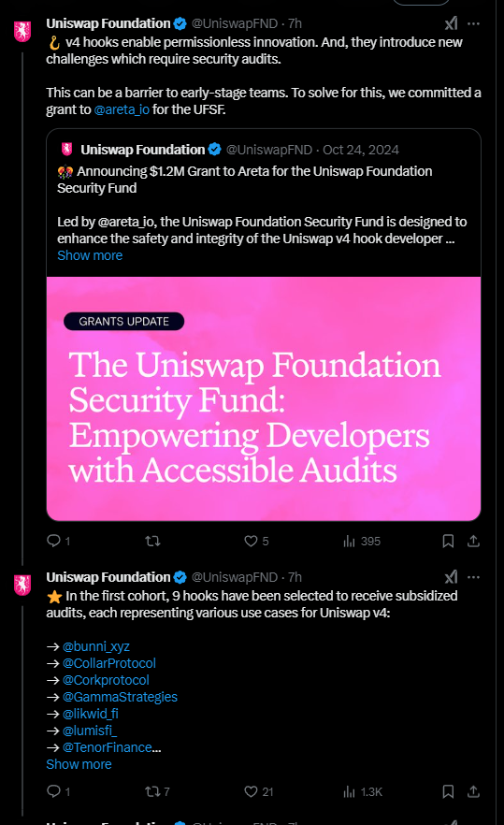Open the @areta_io mention link
The height and width of the screenshot is (825, 504).
click(x=122, y=109)
